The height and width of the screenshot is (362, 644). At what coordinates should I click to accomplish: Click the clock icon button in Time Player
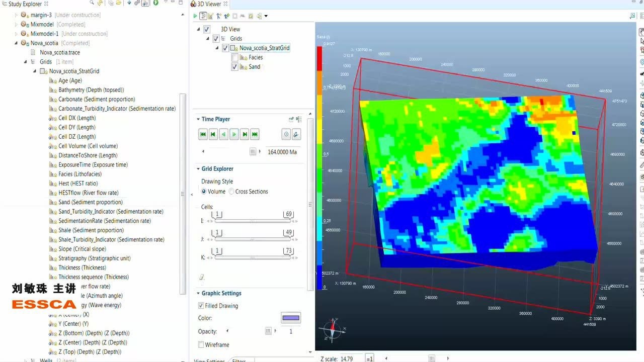tap(286, 134)
